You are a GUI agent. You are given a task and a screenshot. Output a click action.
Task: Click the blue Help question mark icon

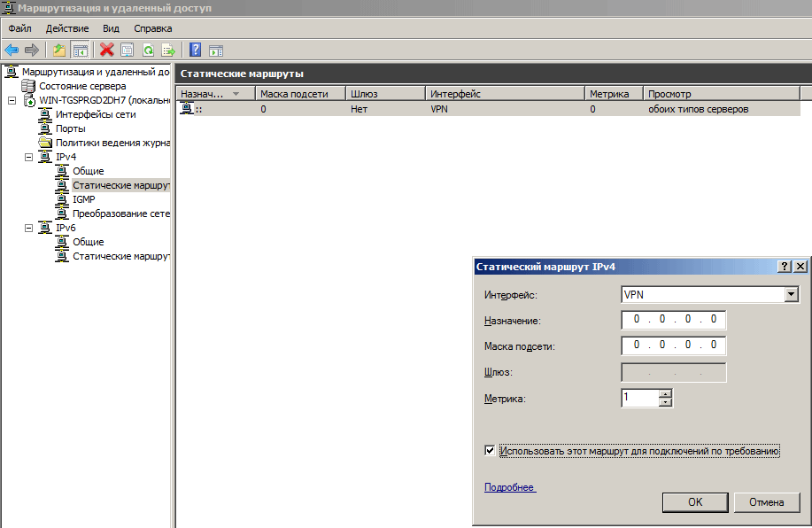195,50
